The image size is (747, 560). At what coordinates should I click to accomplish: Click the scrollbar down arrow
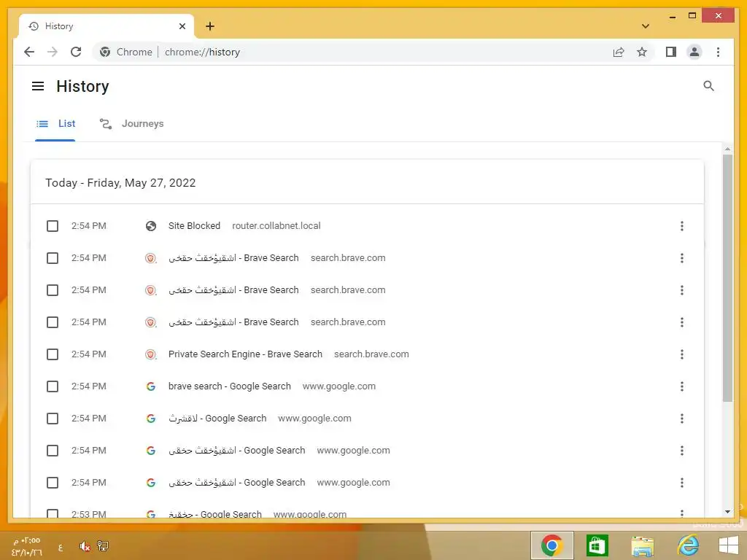coord(727,512)
